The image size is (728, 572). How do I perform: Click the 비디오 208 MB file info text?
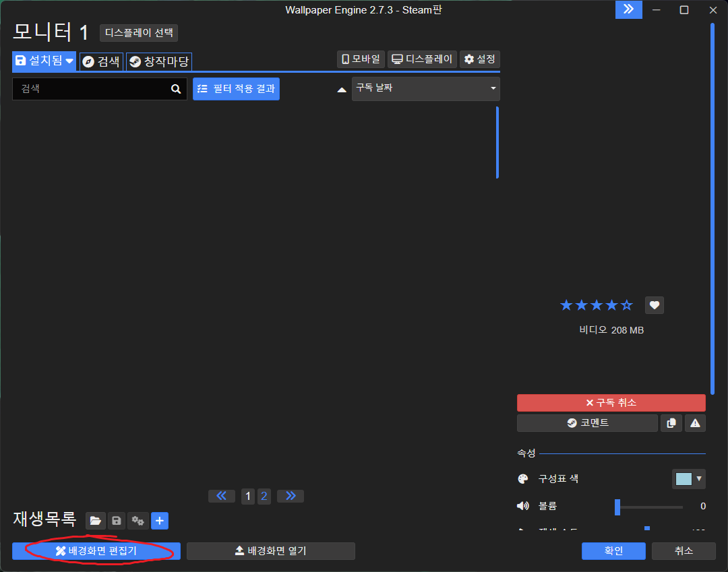(x=611, y=330)
